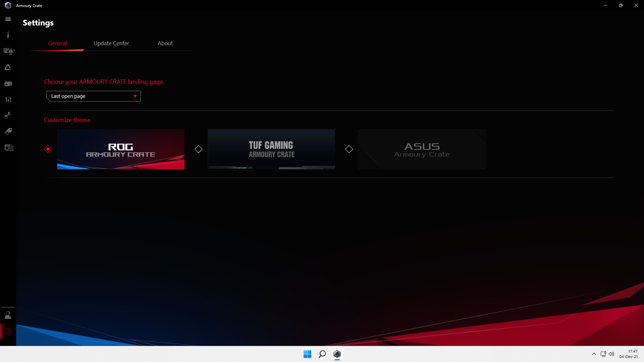This screenshot has height=362, width=644.
Task: Select the ASUS theme radio button
Action: click(x=349, y=149)
